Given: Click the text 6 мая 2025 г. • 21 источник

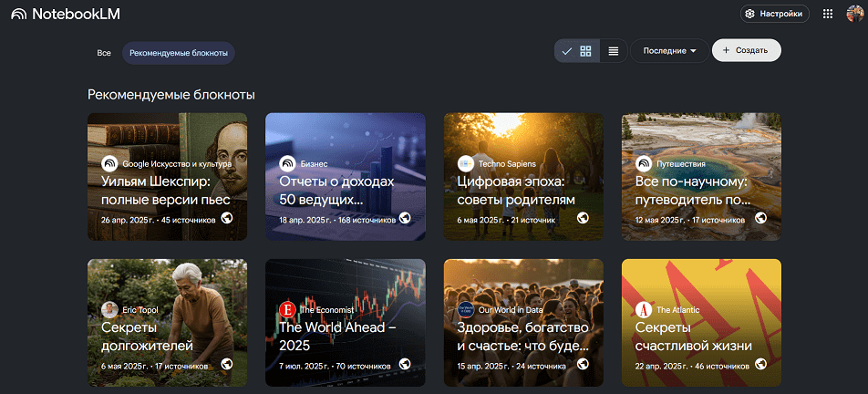Looking at the screenshot, I should click(506, 220).
